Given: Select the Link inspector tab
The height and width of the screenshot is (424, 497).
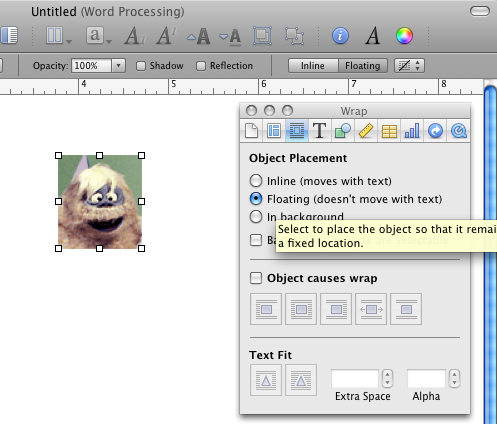Looking at the screenshot, I should [435, 130].
